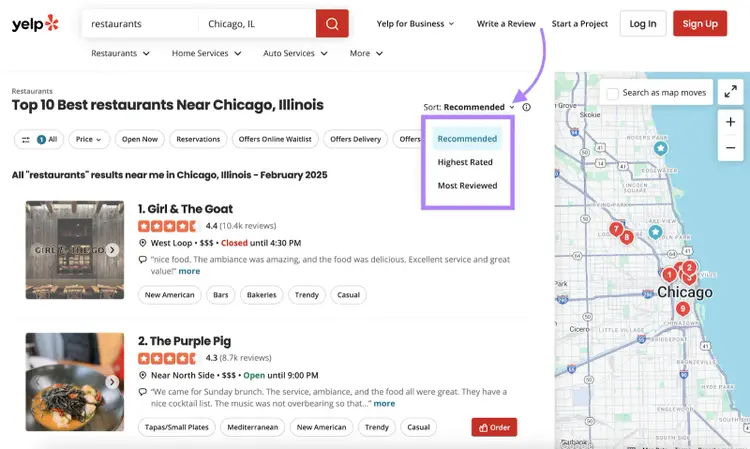
Task: Click the star marker near Lake View
Action: 655,232
